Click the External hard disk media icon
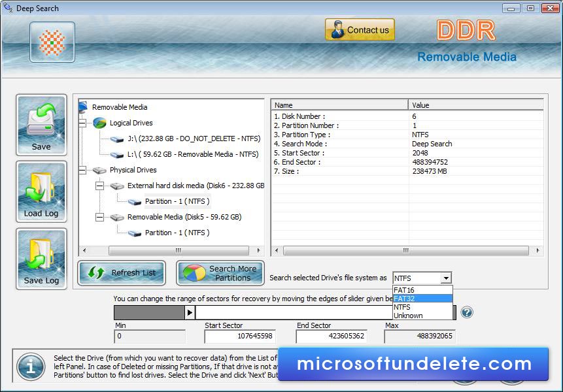The image size is (563, 392). [x=117, y=186]
